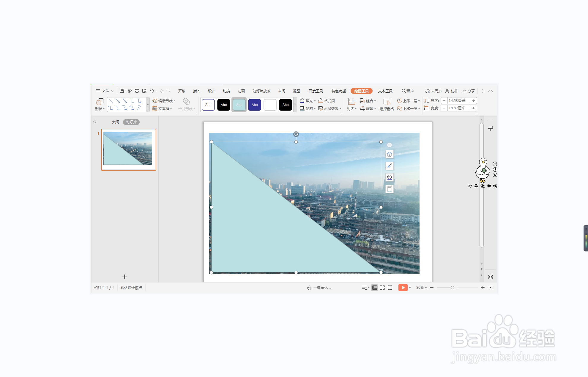Click the print icon

coord(137,91)
